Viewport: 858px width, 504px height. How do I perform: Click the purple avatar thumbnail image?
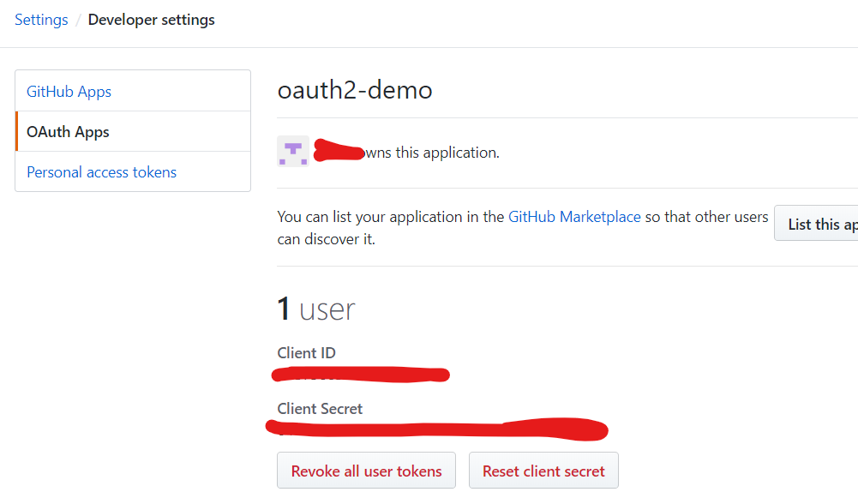[x=292, y=151]
